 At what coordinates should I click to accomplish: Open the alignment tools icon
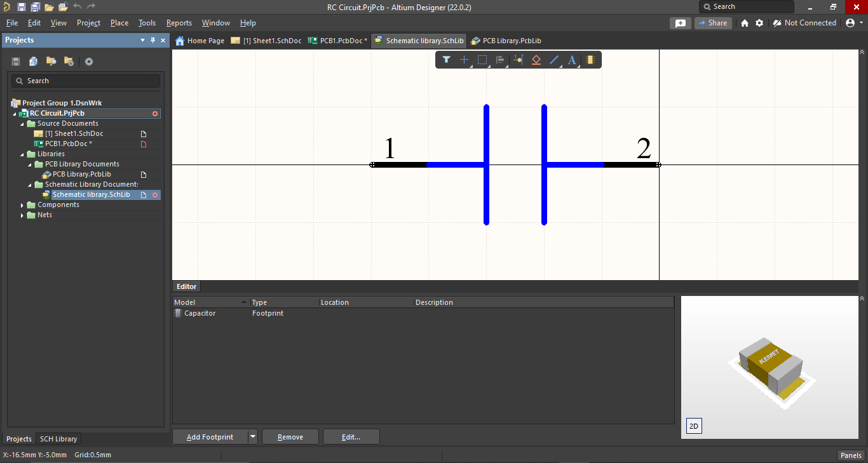[500, 60]
